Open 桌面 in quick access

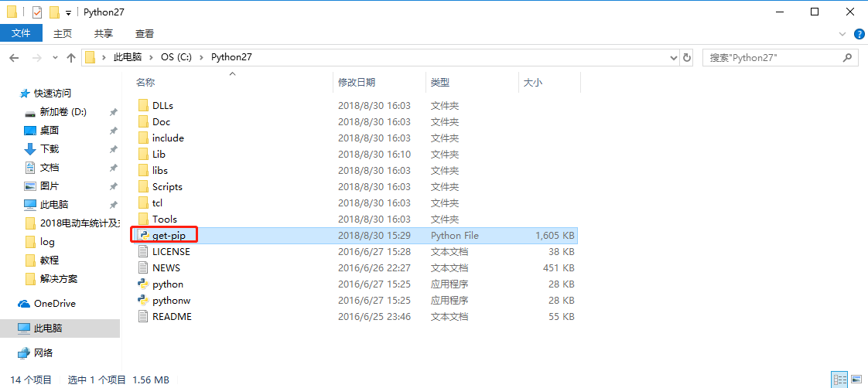tap(50, 131)
